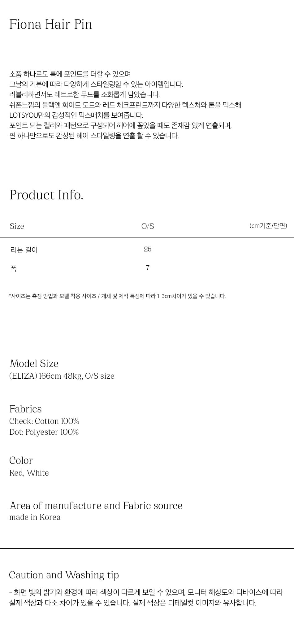This screenshot has width=294, height=644.
Task: Select the width value 7
Action: (148, 268)
